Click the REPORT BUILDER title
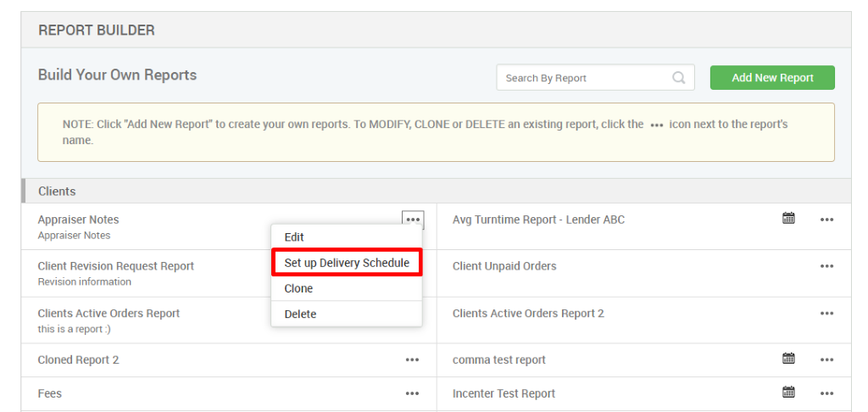Viewport: 868px width, 412px height. point(97,31)
